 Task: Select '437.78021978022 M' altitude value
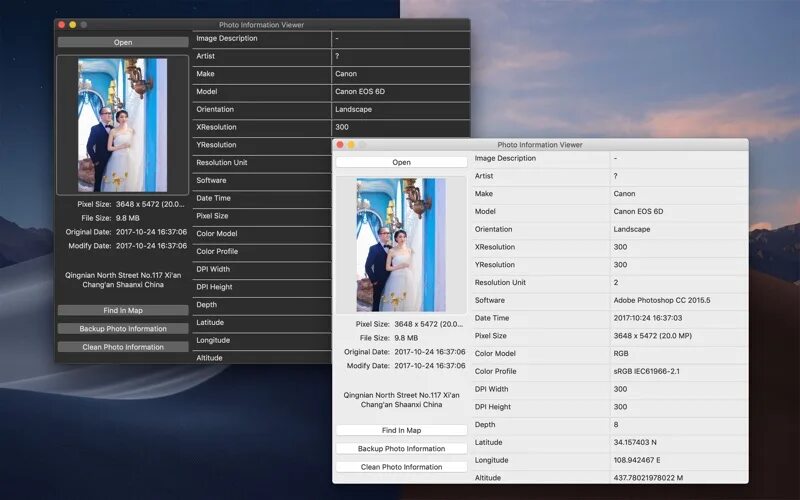coord(648,478)
